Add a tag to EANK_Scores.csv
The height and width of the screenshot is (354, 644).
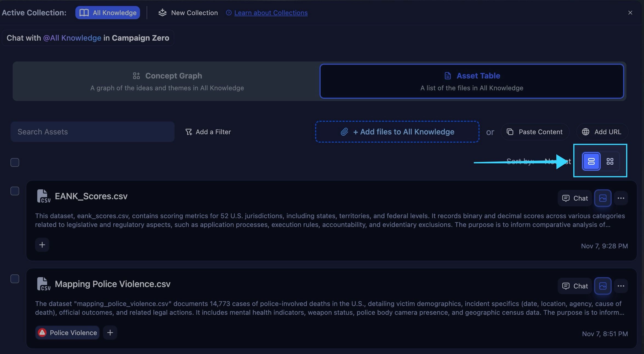pos(42,245)
